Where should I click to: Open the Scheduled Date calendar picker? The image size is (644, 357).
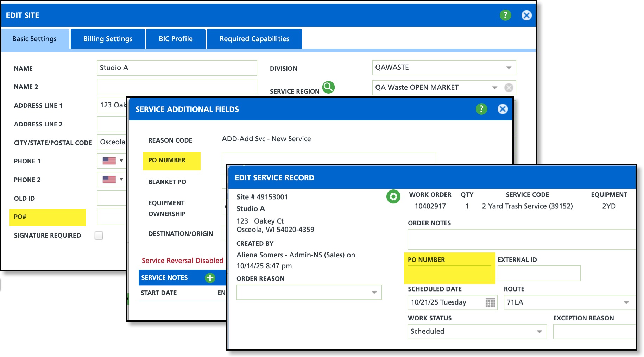[491, 302]
